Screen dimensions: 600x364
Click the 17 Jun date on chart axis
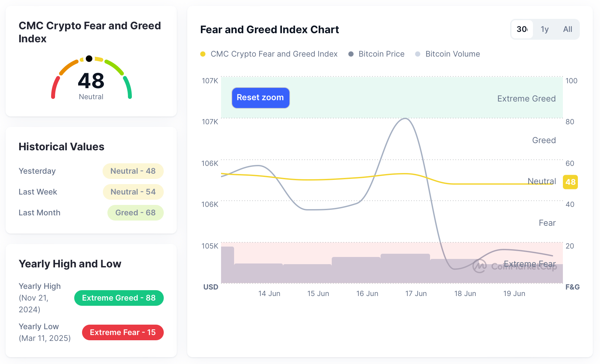(x=416, y=293)
